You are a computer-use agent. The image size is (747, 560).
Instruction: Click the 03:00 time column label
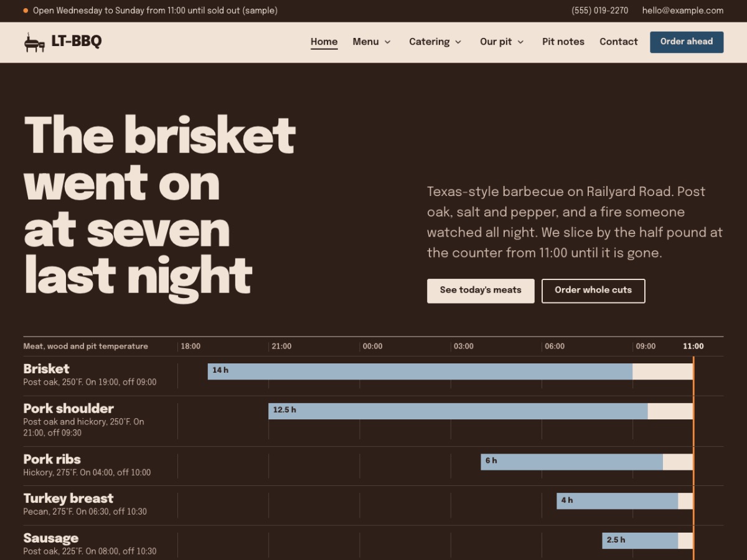[463, 346]
